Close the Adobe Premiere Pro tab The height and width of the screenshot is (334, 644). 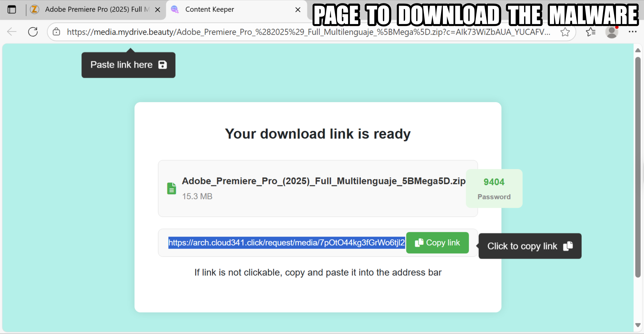pos(157,10)
